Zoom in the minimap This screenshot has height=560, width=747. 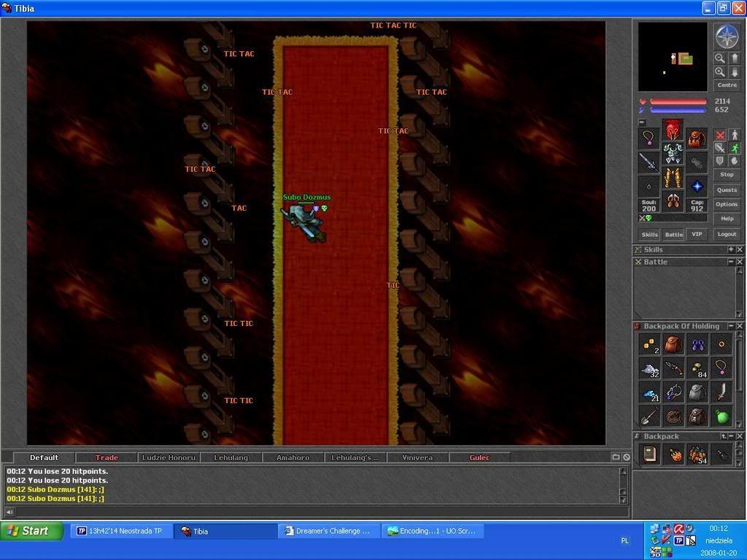pyautogui.click(x=719, y=72)
